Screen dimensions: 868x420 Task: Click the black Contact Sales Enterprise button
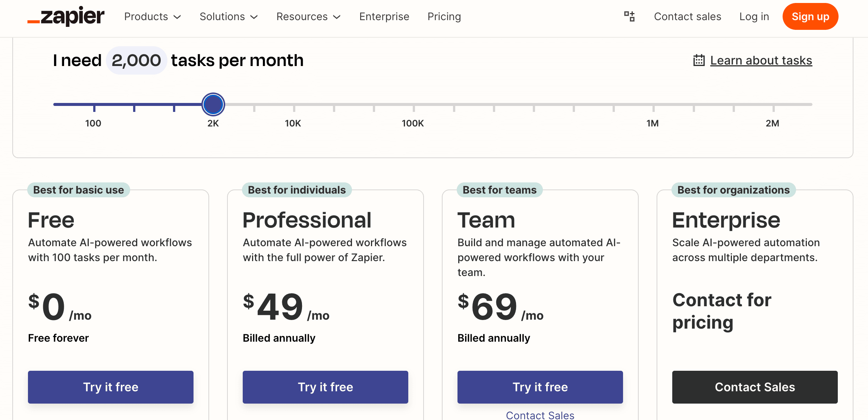[x=755, y=387]
